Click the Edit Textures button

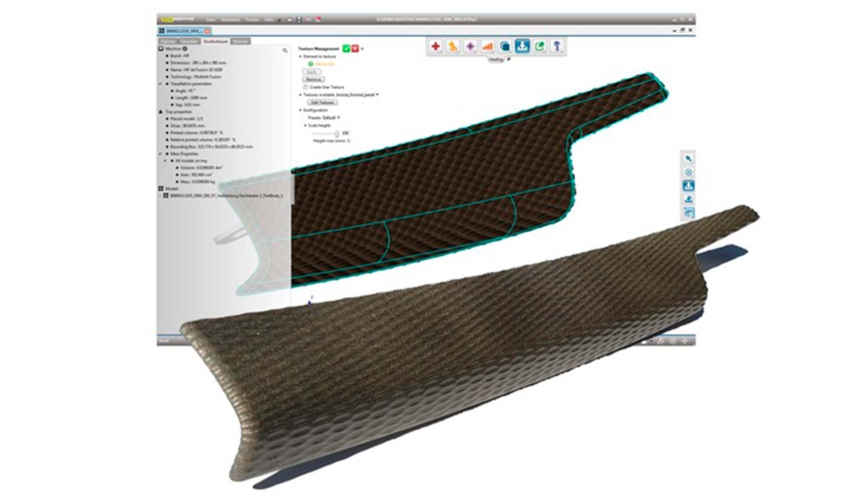click(x=322, y=103)
